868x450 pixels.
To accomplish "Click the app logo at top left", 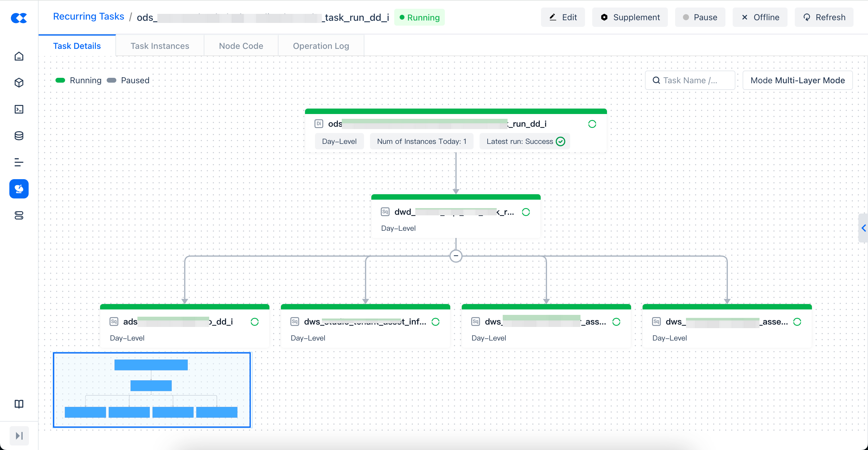I will tap(19, 17).
